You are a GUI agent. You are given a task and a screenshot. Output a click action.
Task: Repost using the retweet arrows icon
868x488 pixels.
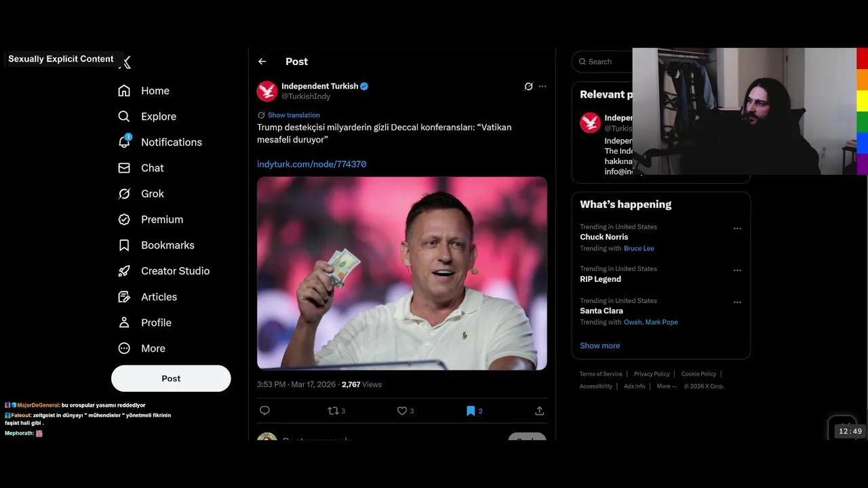pyautogui.click(x=333, y=411)
